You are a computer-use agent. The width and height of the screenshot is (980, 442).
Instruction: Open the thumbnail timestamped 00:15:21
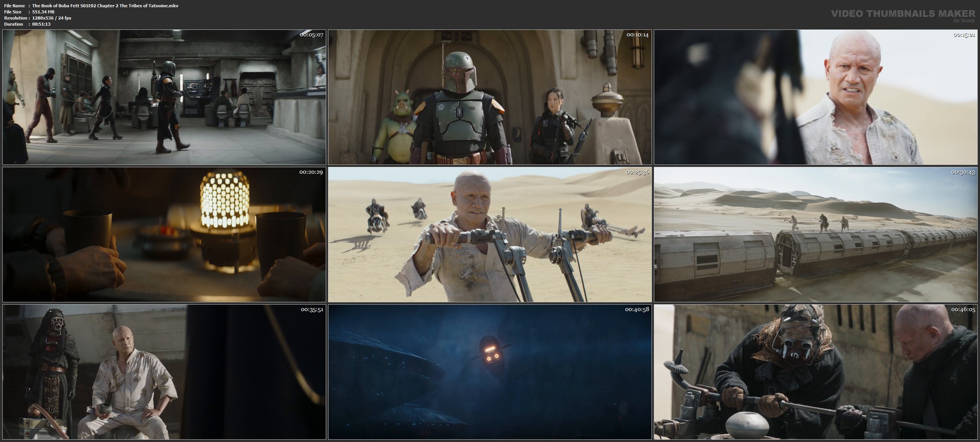815,97
